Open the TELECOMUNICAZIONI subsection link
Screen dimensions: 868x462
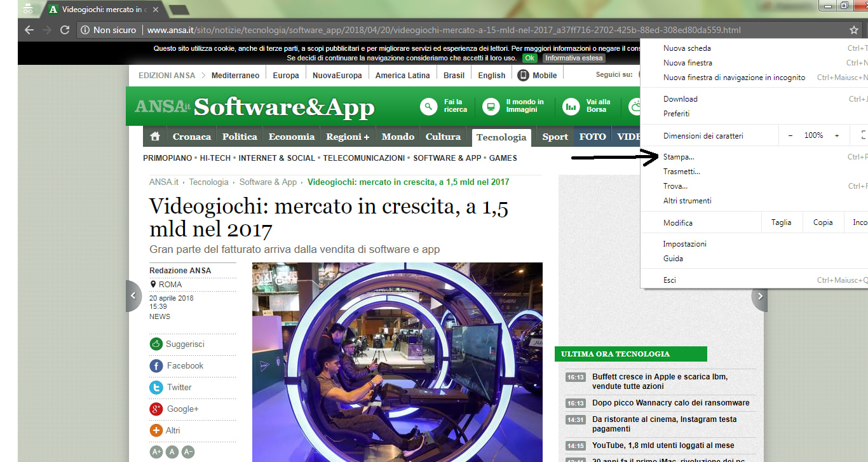point(363,158)
